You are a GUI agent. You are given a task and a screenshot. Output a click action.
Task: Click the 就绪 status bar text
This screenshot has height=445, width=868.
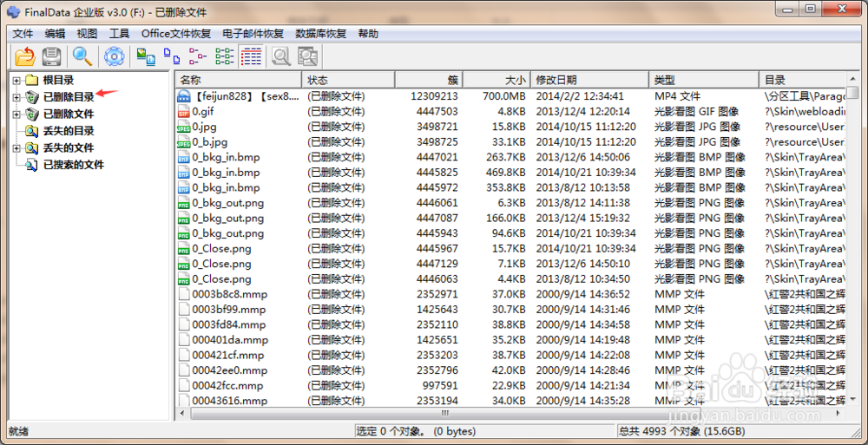coord(18,431)
